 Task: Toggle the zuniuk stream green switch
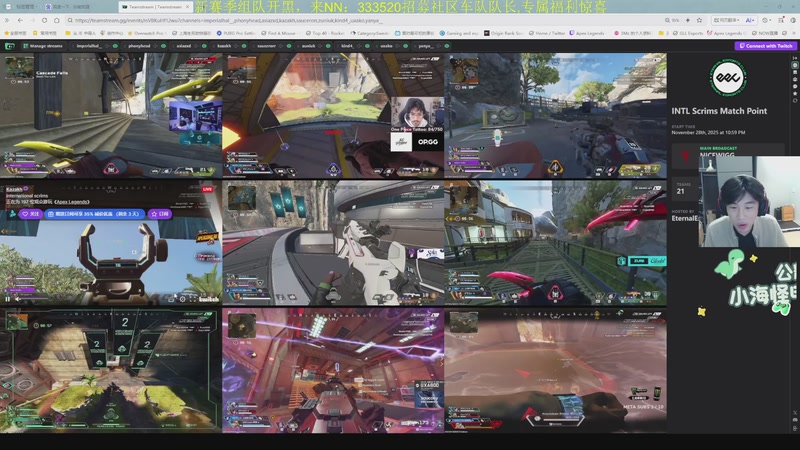328,46
